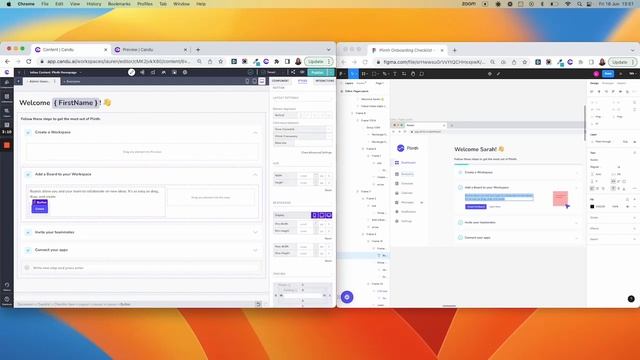Click the purple circular button on Figma canvas

coord(347,297)
